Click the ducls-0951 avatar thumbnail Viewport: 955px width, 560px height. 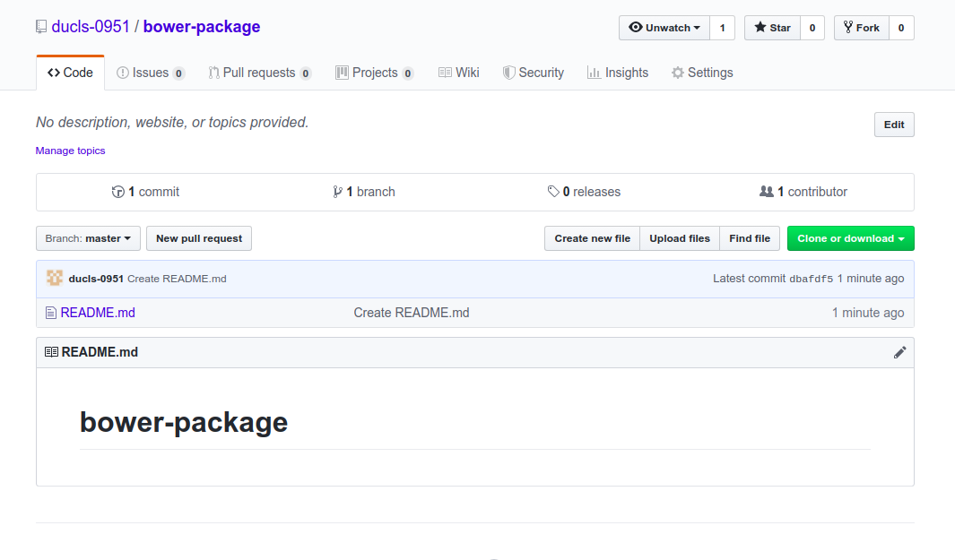[55, 279]
